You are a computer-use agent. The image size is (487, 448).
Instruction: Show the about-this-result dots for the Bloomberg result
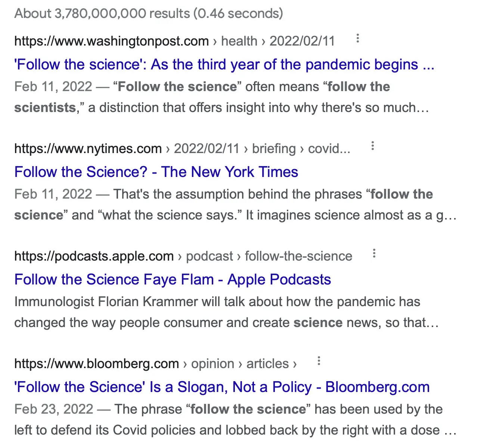pos(319,361)
